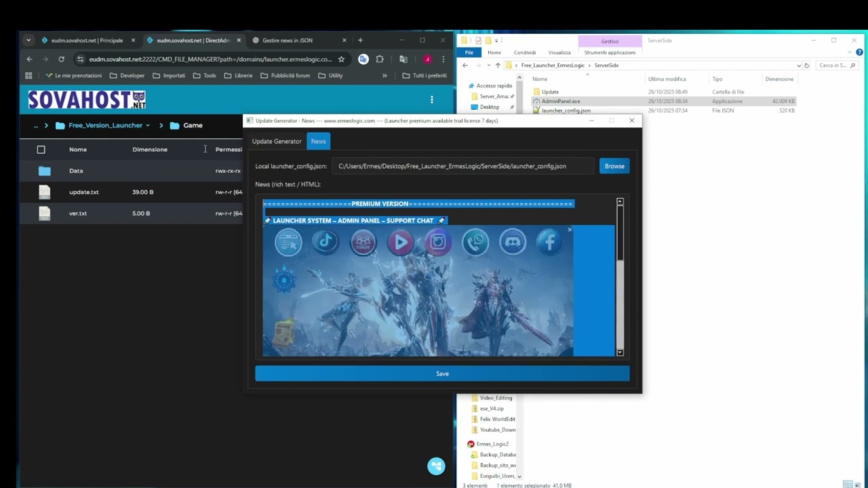Click the browser reload button

tap(61, 59)
